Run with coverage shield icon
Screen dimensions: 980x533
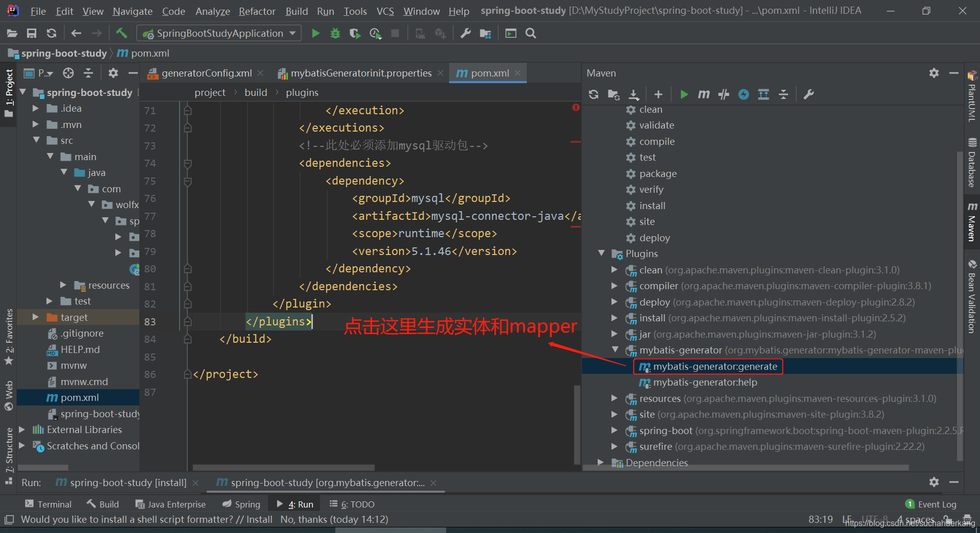click(355, 33)
